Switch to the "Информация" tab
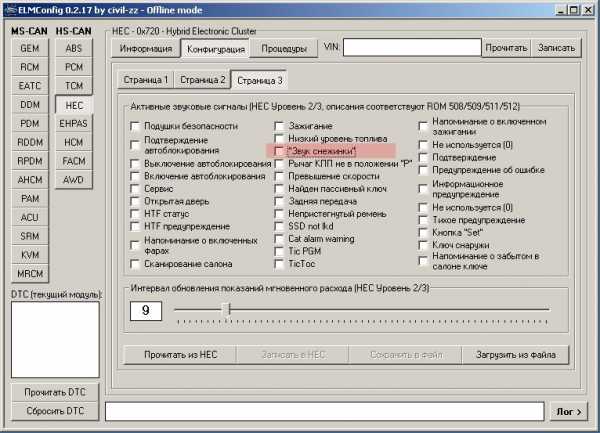The width and height of the screenshot is (600, 433). coord(146,47)
